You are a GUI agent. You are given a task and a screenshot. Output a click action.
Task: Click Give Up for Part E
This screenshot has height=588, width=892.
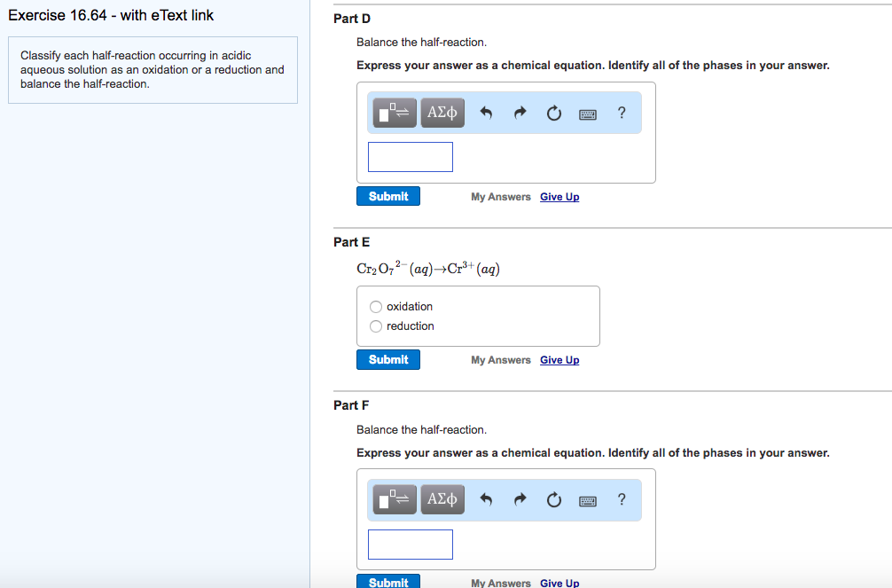(559, 359)
